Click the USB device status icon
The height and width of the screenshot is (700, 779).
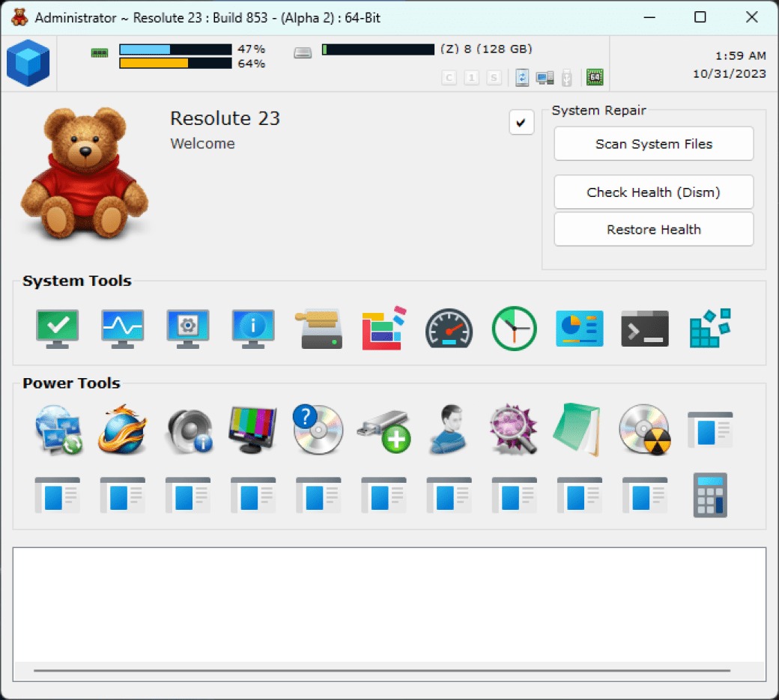point(567,78)
